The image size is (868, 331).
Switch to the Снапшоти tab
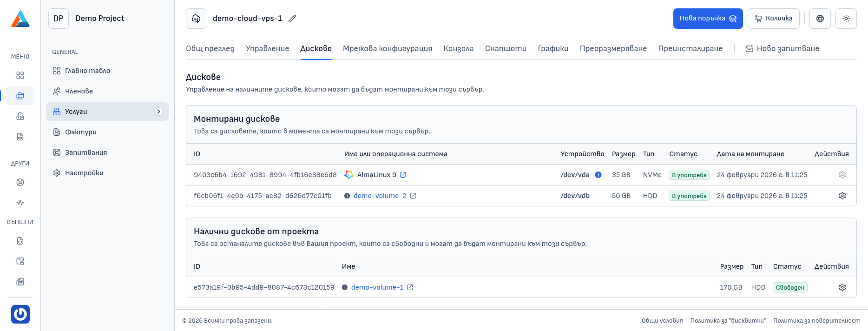tap(506, 48)
